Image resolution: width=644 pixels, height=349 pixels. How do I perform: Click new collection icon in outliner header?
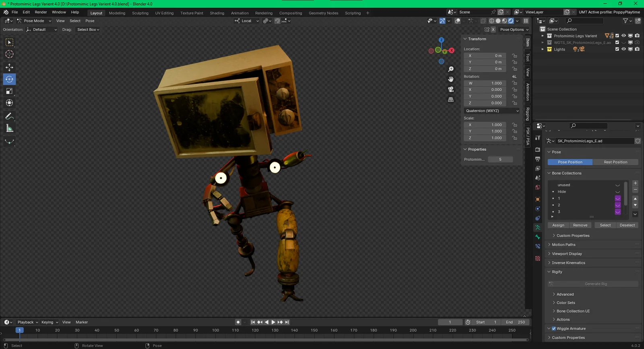pyautogui.click(x=638, y=21)
